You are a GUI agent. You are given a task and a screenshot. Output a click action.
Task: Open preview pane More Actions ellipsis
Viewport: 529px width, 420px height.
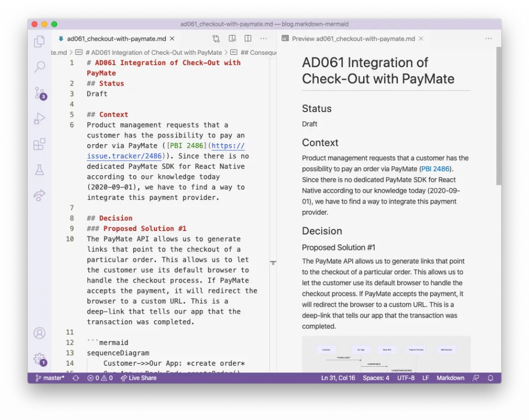point(489,38)
